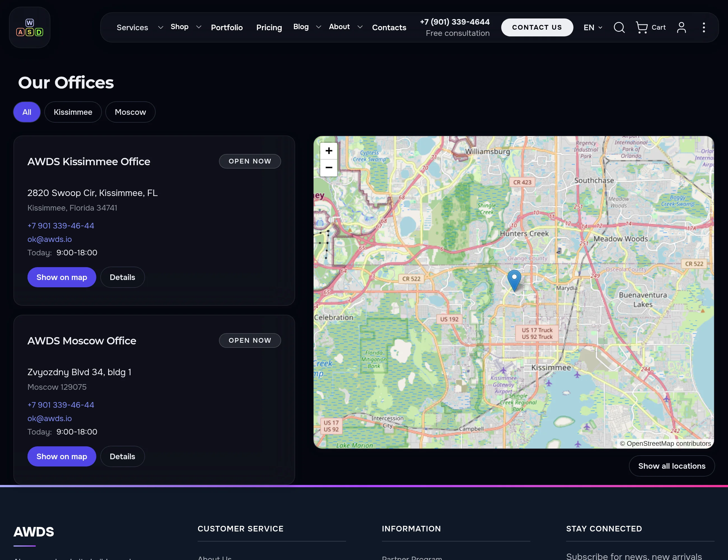The width and height of the screenshot is (728, 560).
Task: Click the Services menu label
Action: [x=132, y=27]
